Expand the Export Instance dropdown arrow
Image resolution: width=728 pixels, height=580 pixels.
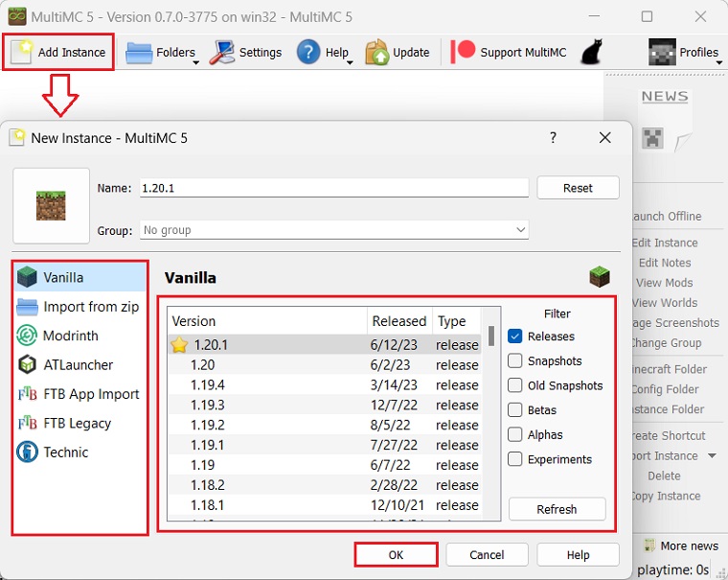click(712, 456)
